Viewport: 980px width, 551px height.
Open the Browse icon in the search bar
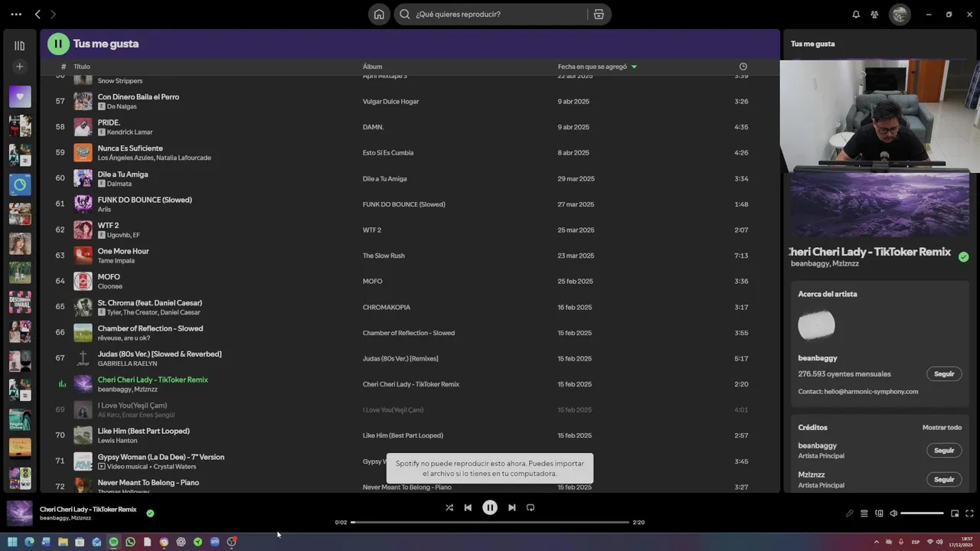pyautogui.click(x=599, y=14)
